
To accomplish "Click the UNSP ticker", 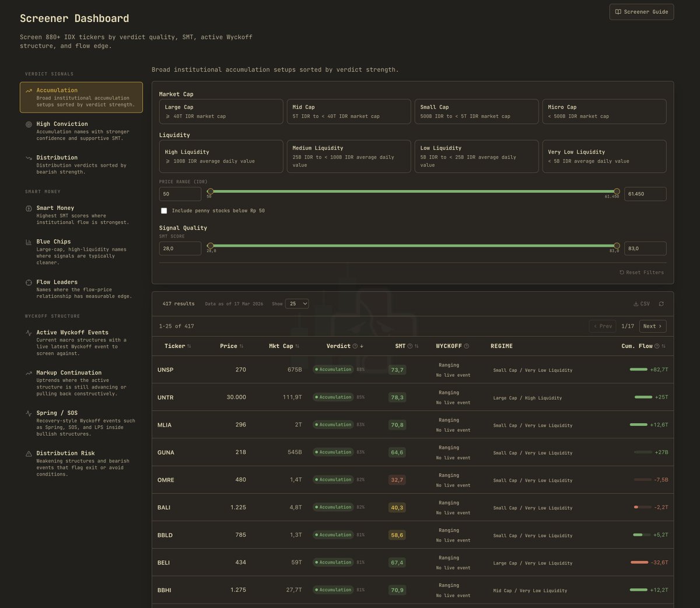I will coord(165,370).
